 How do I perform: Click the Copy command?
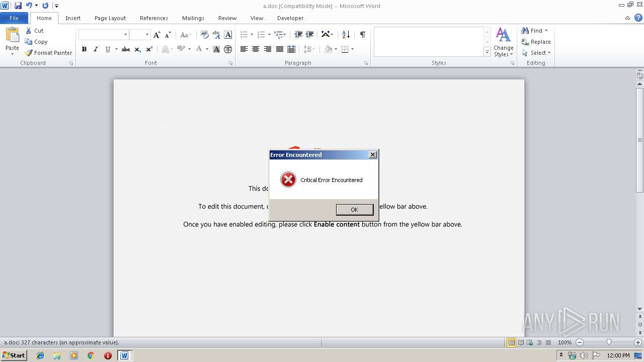[x=36, y=42]
